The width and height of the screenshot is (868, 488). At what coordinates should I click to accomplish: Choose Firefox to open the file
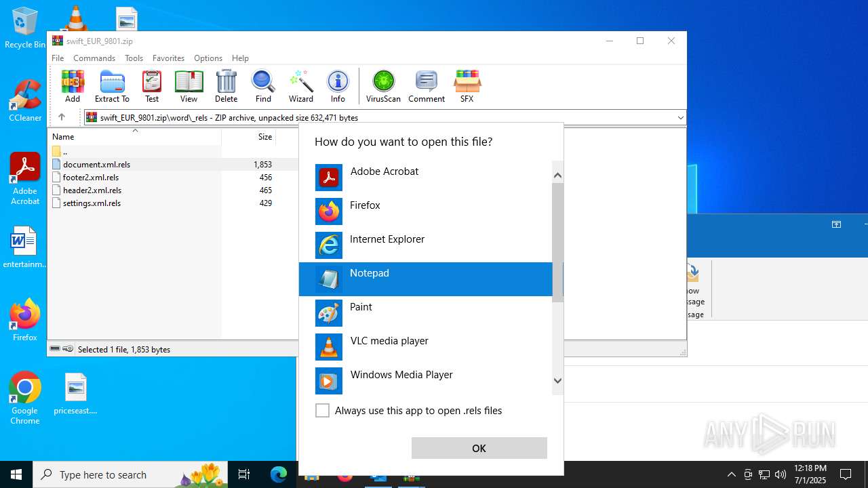(x=426, y=211)
